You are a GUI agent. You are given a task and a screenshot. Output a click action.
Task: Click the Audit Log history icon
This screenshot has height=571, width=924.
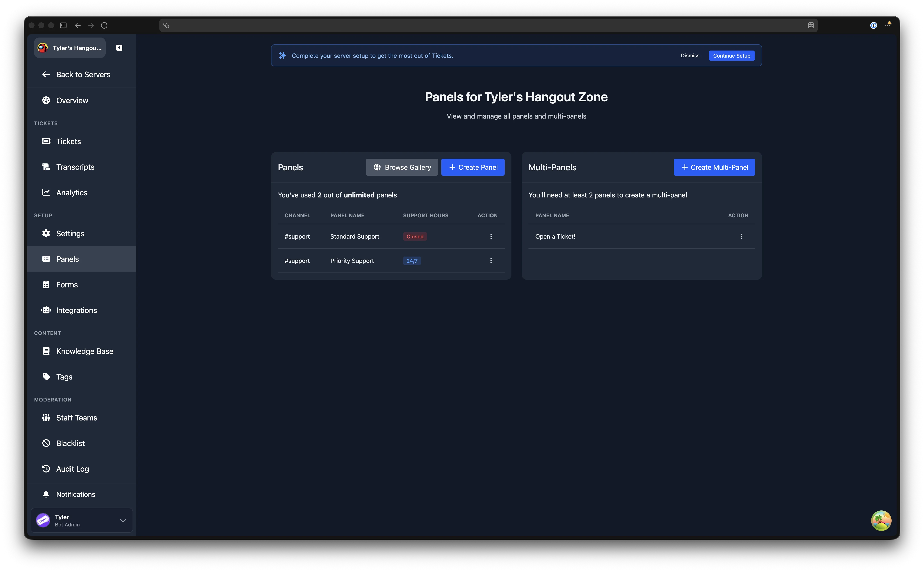tap(46, 469)
